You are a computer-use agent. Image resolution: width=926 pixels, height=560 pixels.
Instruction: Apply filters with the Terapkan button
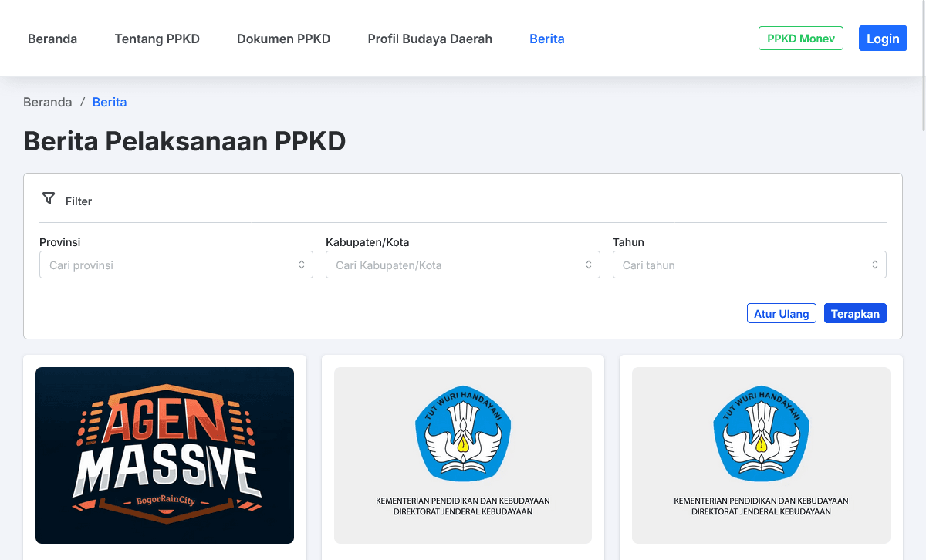pos(855,314)
